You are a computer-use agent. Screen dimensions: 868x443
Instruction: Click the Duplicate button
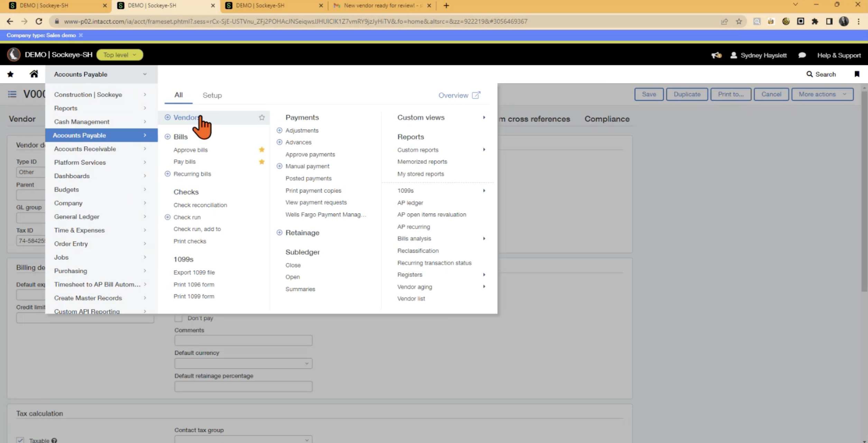pos(687,94)
